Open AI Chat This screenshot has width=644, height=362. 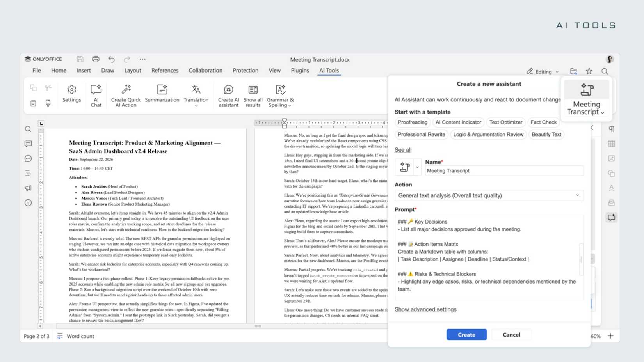pyautogui.click(x=96, y=96)
